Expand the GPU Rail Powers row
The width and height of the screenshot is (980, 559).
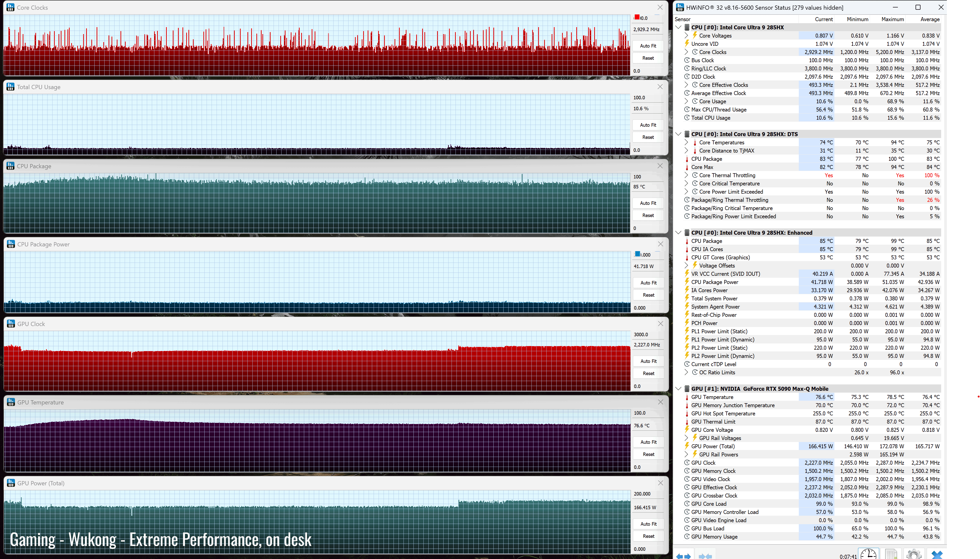tap(686, 454)
